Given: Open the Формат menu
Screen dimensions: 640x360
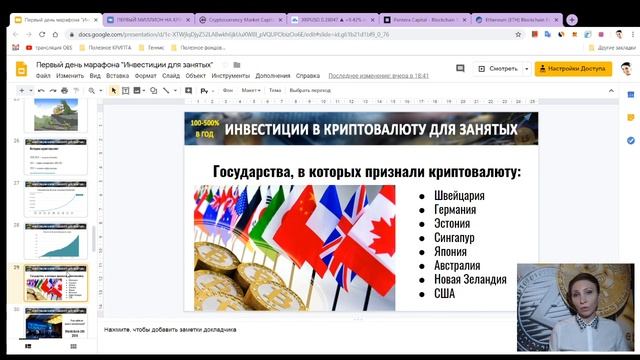Looking at the screenshot, I should [x=145, y=76].
